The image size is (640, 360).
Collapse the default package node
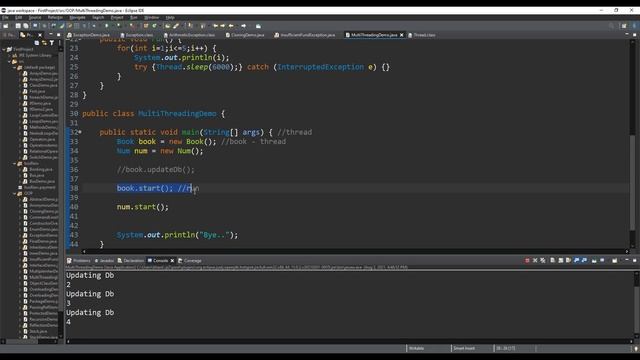14,67
